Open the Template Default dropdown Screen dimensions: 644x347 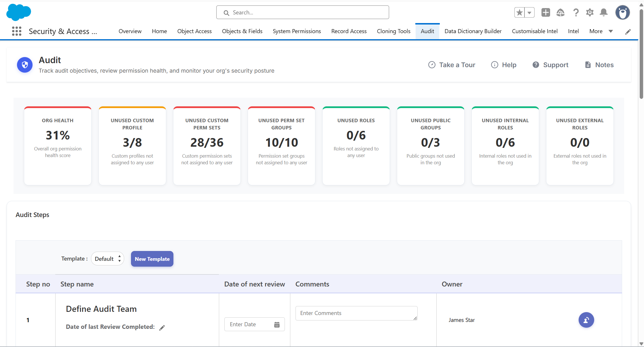[x=107, y=259]
